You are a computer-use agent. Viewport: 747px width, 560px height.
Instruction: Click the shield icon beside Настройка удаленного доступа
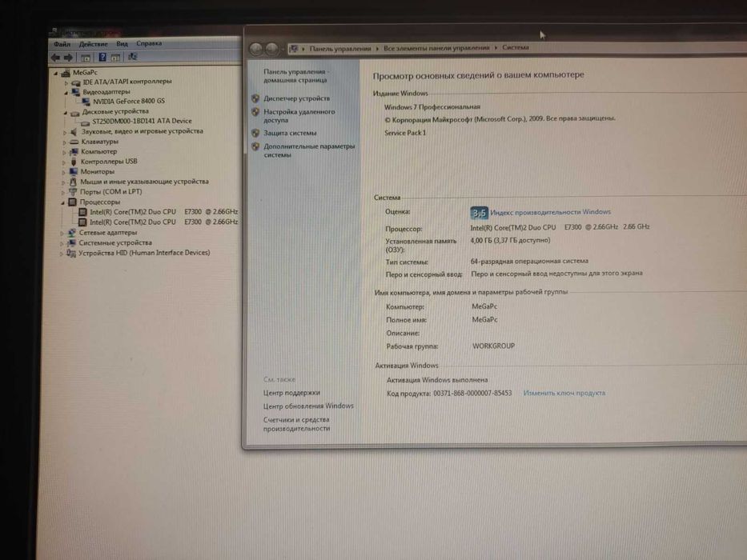(x=255, y=112)
